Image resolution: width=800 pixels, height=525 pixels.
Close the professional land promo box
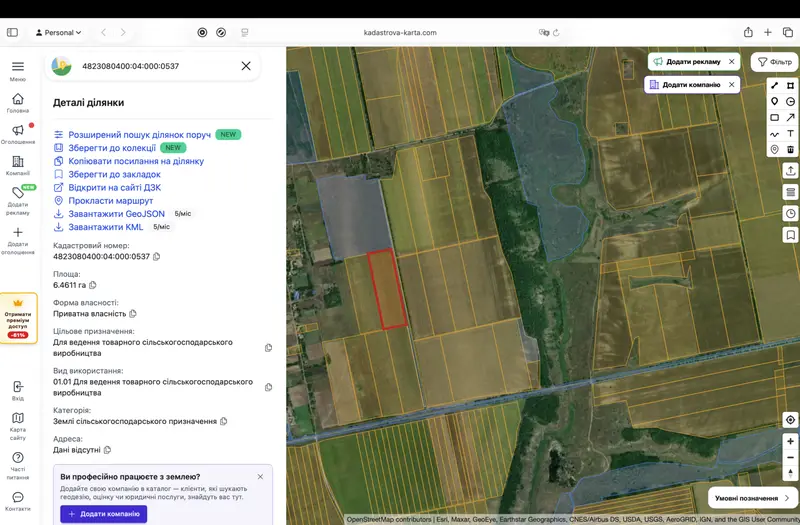[260, 477]
